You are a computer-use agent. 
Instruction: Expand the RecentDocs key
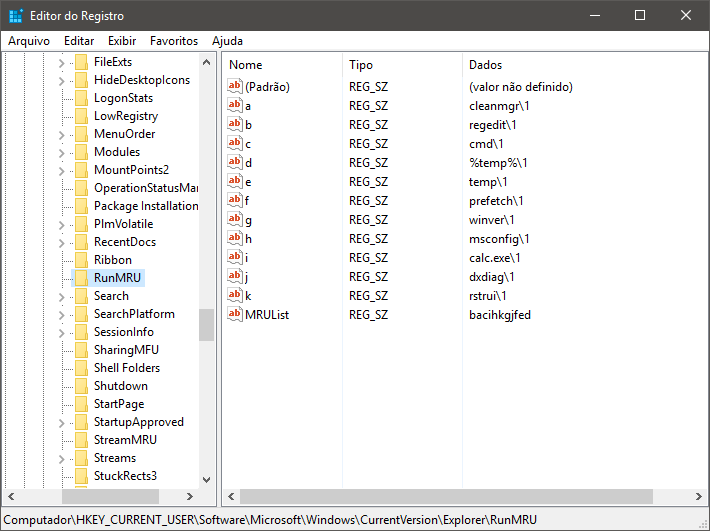[62, 243]
